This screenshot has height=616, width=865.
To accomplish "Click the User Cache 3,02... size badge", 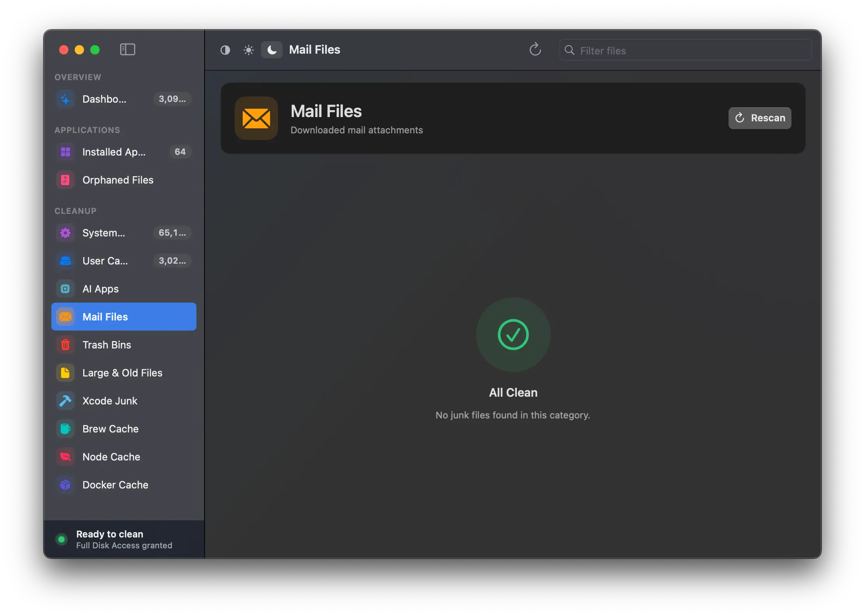I will point(172,261).
